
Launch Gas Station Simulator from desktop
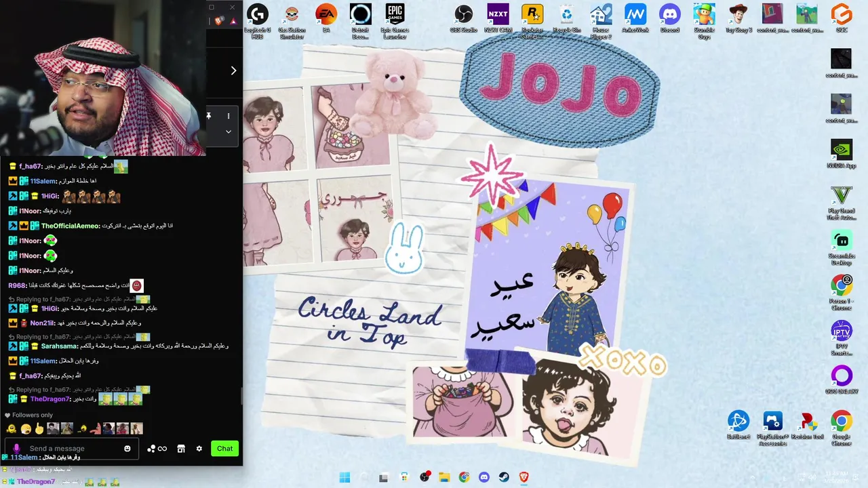coord(292,20)
